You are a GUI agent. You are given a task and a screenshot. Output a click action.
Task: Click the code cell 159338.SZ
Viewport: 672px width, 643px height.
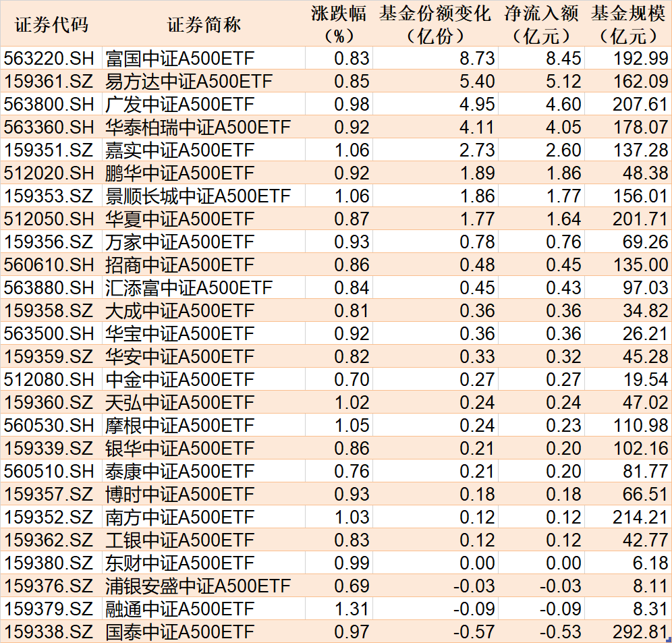point(51,632)
